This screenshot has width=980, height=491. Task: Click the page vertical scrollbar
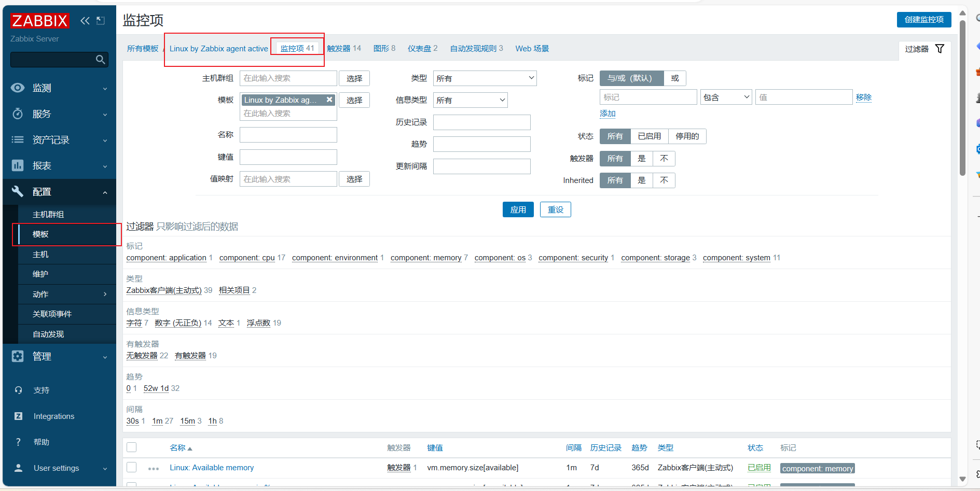tap(962, 99)
